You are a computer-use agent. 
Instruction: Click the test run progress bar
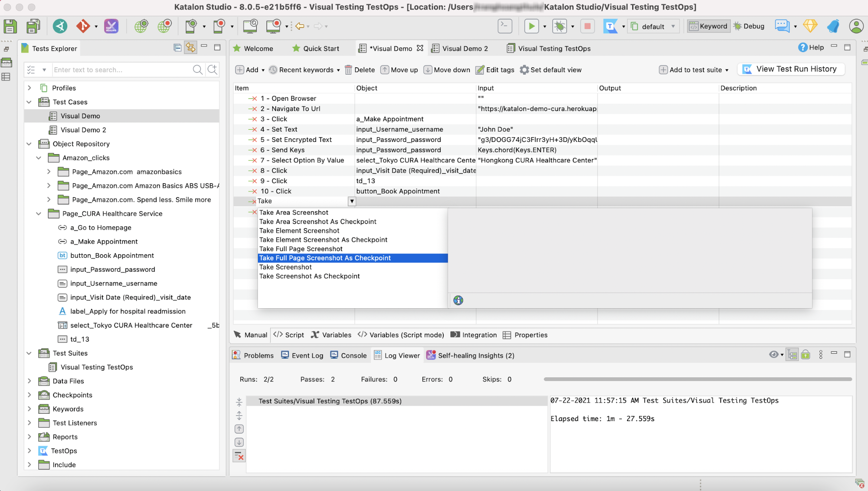coord(697,379)
